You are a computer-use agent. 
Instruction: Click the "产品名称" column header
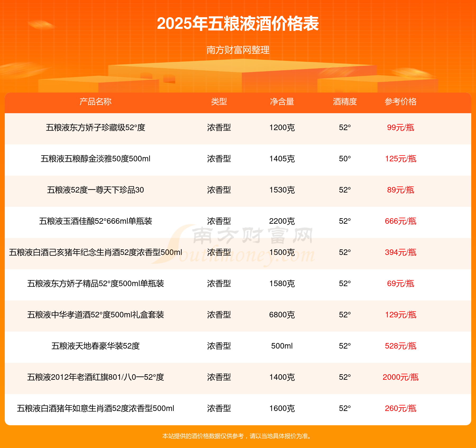[x=95, y=102]
